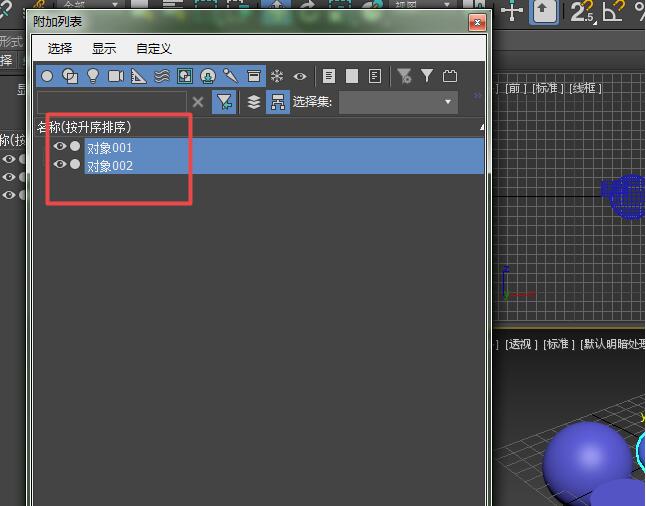This screenshot has height=506, width=646.
Task: Open the [标准] menu in perspective viewport
Action: (559, 344)
